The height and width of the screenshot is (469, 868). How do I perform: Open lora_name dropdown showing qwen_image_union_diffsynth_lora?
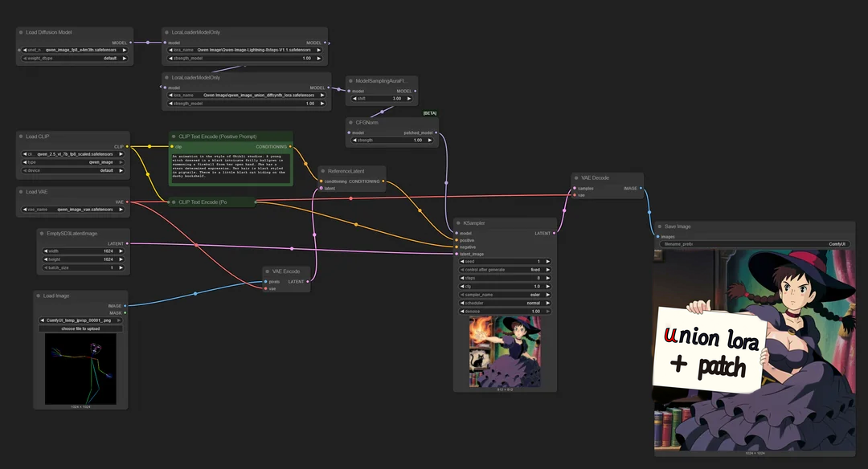tap(247, 96)
